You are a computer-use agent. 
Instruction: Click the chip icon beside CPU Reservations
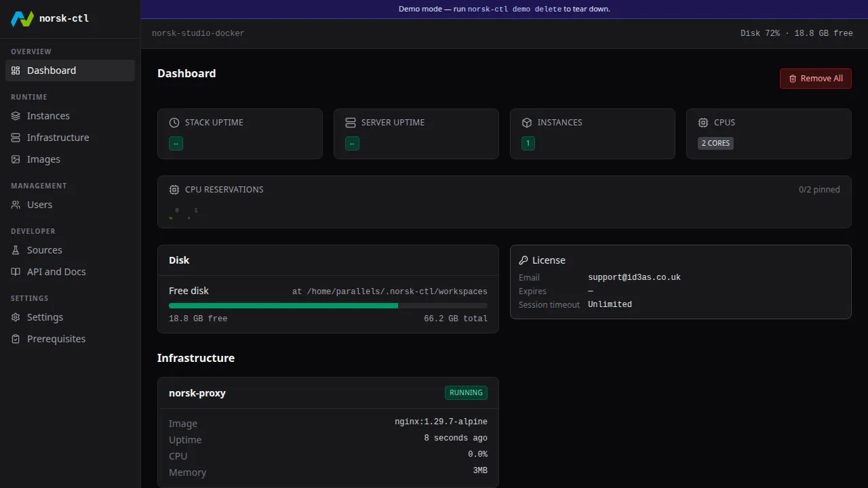[x=174, y=190]
